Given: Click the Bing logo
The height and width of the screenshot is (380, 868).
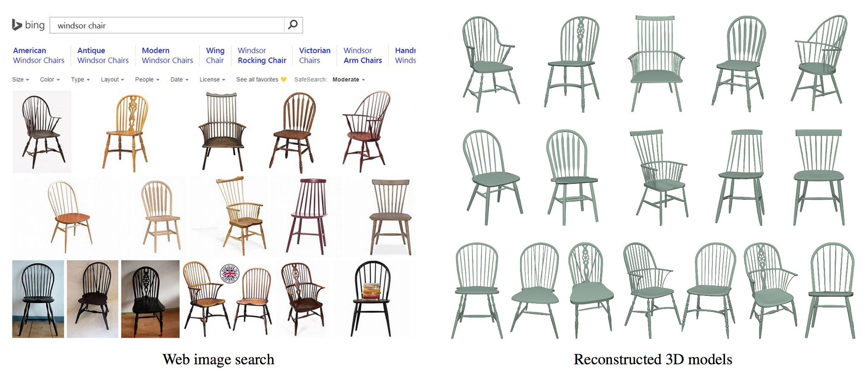Looking at the screenshot, I should [28, 25].
